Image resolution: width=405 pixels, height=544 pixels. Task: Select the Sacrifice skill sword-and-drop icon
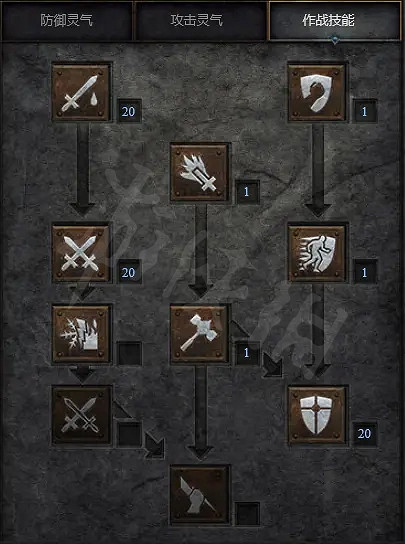(82, 92)
